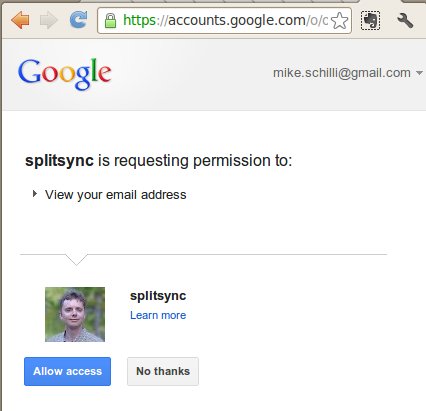
Task: Click the browser back arrow
Action: tap(20, 20)
